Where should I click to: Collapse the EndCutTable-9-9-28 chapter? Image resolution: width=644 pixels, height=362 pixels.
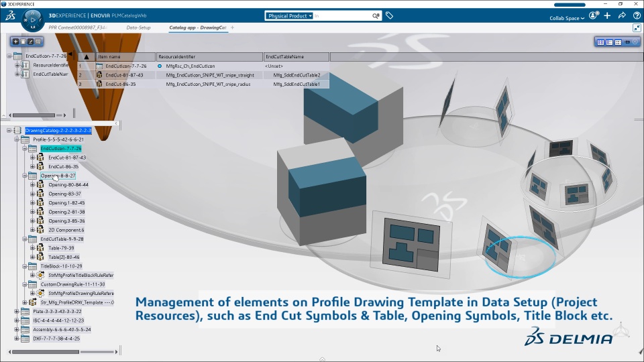pyautogui.click(x=25, y=239)
